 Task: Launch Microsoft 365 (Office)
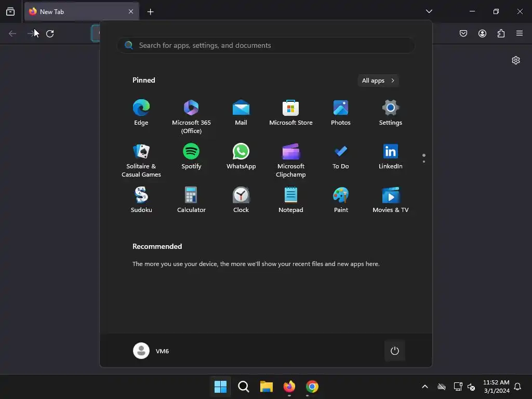[x=191, y=116]
